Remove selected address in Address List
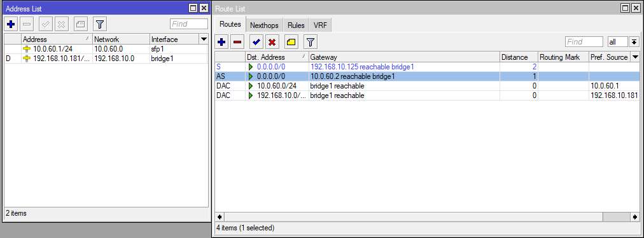644x238 pixels. (27, 25)
